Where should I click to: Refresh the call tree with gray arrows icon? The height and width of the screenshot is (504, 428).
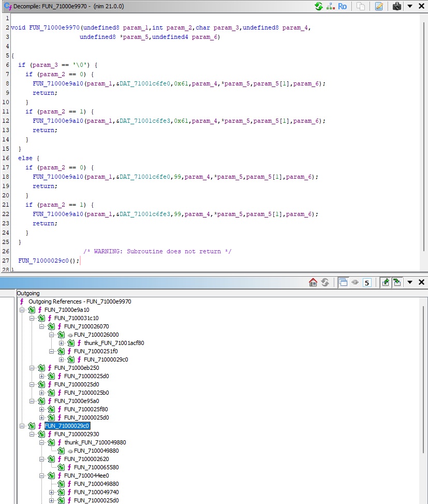(x=325, y=282)
